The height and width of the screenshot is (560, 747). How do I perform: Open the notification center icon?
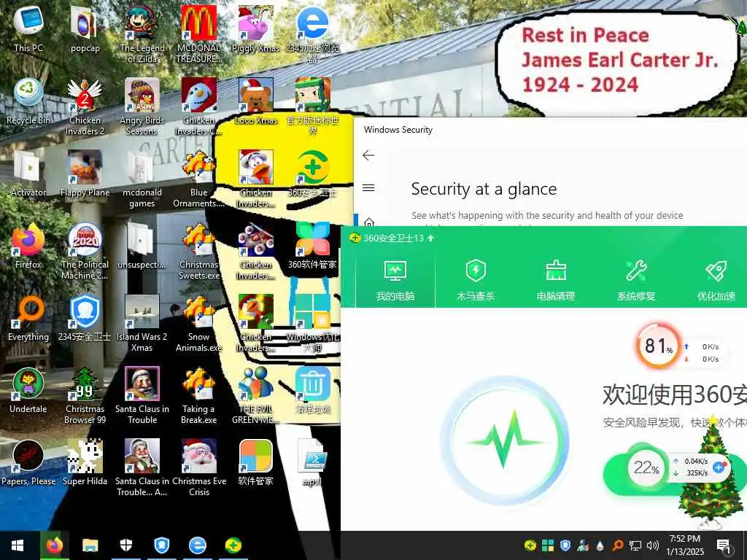[x=724, y=545]
